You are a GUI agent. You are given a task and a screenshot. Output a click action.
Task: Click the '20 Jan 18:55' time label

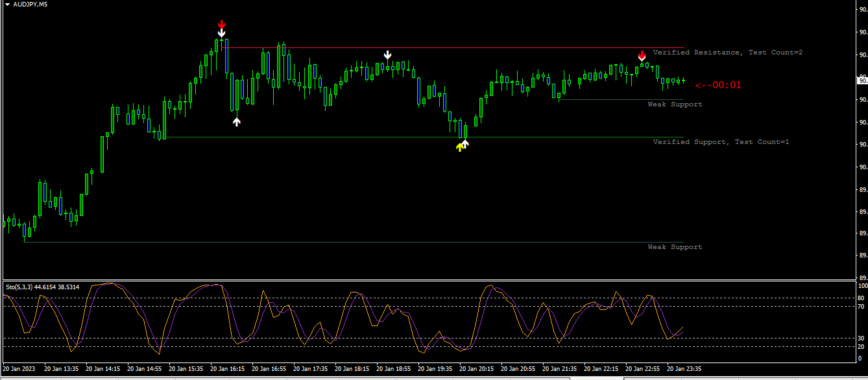point(394,368)
